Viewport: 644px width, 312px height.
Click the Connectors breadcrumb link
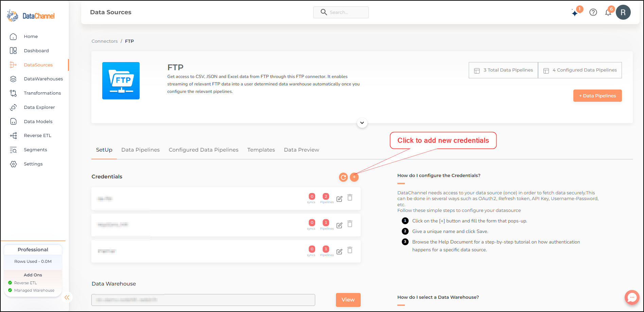pyautogui.click(x=105, y=41)
